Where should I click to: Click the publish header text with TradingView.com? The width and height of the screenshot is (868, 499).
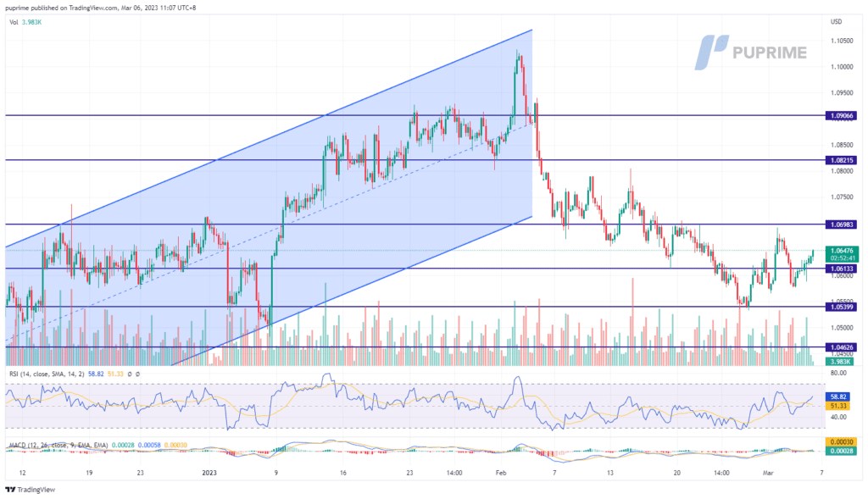101,8
